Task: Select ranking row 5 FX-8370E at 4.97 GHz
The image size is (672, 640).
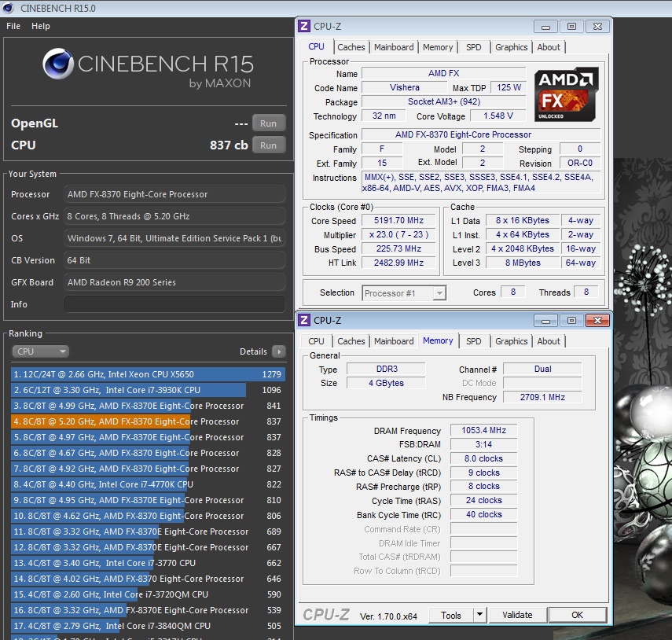Action: coord(148,437)
